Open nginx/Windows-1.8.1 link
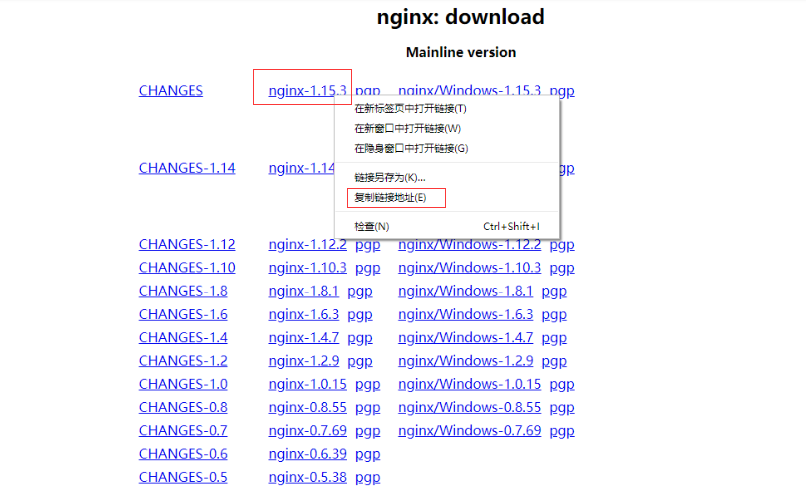 (x=465, y=291)
